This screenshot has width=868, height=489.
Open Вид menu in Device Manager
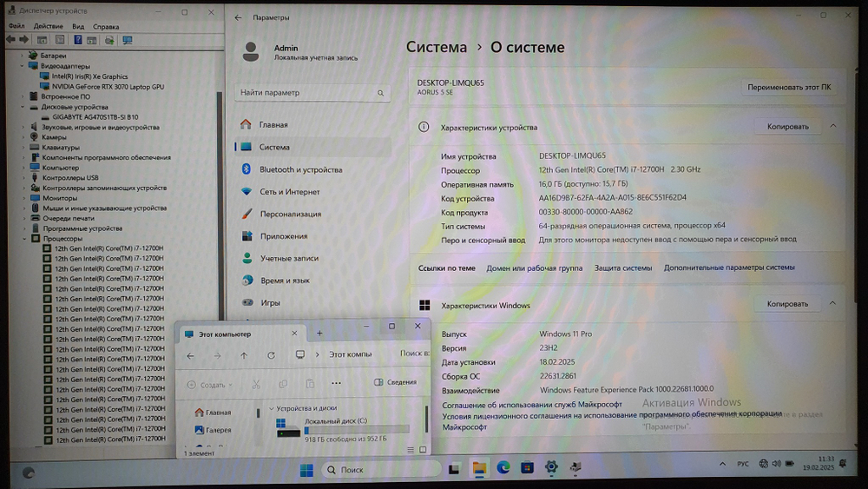tap(78, 26)
